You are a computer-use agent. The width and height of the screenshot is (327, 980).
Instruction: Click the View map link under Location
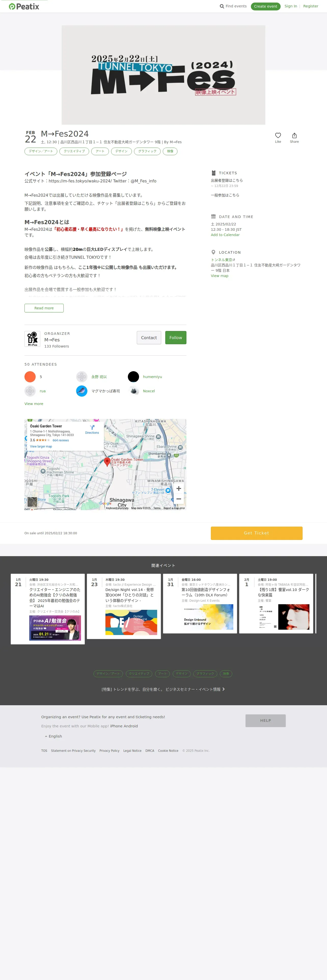(x=220, y=276)
